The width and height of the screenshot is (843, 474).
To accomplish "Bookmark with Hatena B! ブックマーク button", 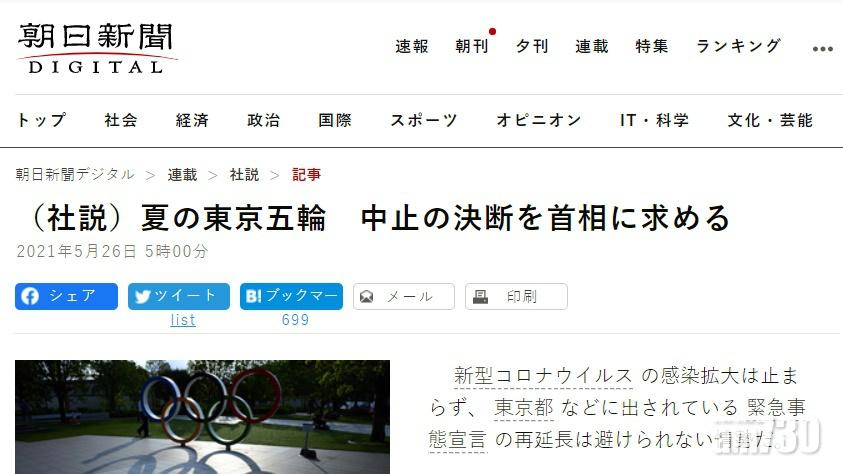I will click(x=291, y=296).
